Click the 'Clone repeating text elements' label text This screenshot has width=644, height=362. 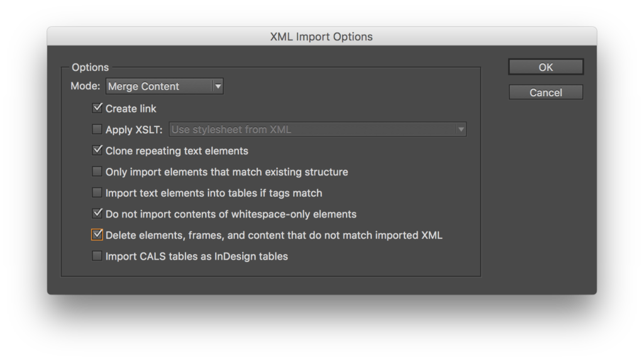coord(177,151)
